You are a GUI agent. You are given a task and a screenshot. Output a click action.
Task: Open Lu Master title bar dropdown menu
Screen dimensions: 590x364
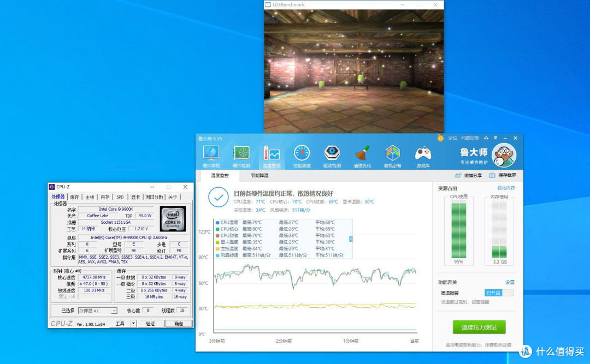click(x=495, y=138)
